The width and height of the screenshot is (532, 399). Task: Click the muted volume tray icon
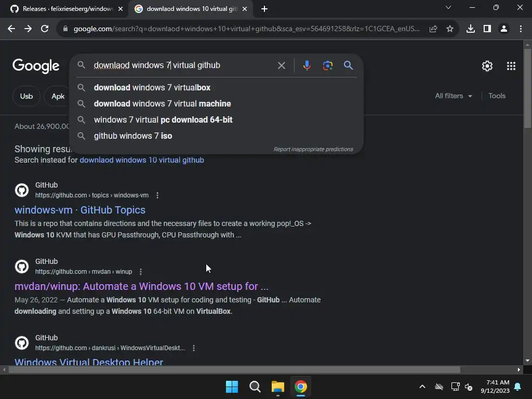tap(469, 387)
